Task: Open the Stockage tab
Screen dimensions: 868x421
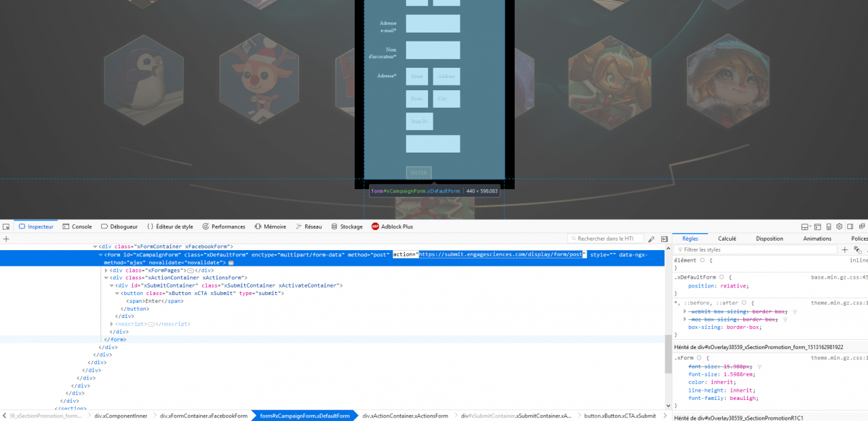Action: point(347,226)
